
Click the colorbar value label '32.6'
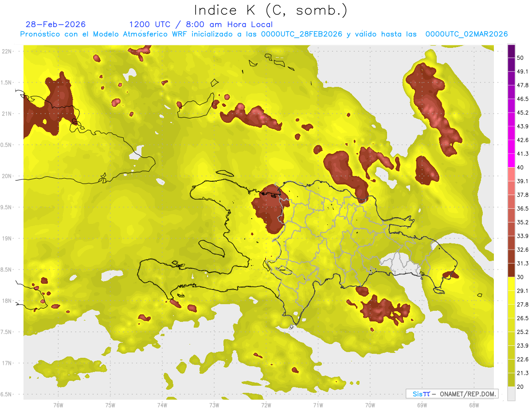(523, 249)
